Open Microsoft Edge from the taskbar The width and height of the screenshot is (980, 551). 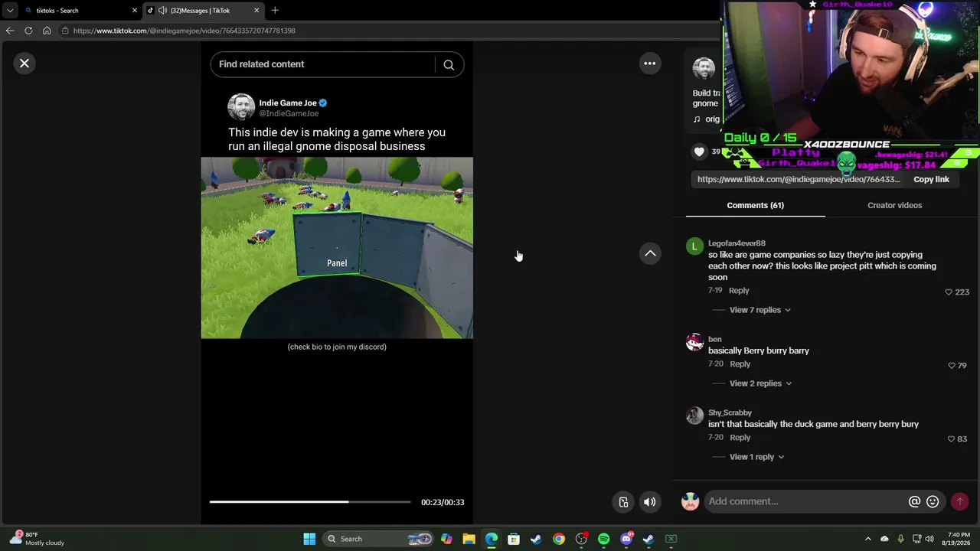[x=492, y=539]
